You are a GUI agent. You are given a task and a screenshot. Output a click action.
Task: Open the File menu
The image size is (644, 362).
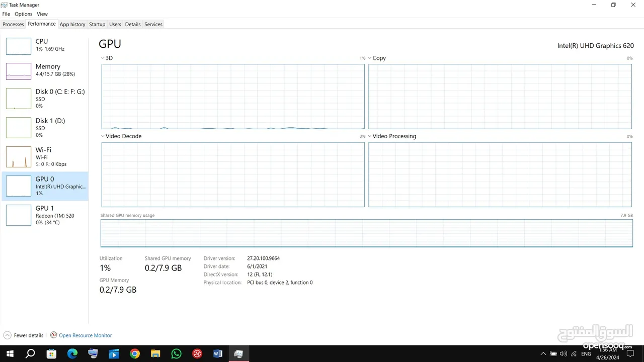[x=6, y=14]
